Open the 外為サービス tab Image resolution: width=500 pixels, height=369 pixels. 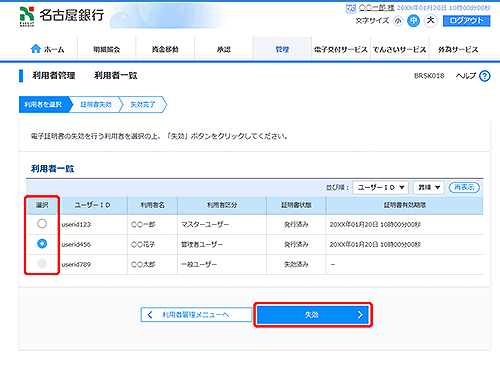click(x=458, y=49)
